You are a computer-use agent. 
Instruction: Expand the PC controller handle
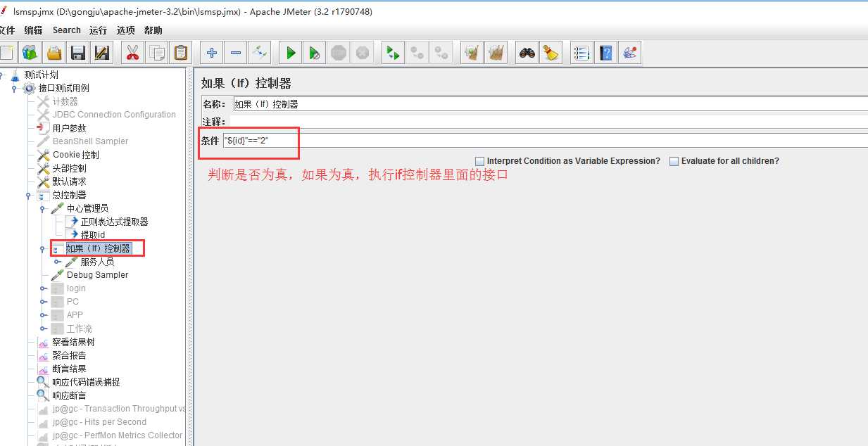click(43, 302)
